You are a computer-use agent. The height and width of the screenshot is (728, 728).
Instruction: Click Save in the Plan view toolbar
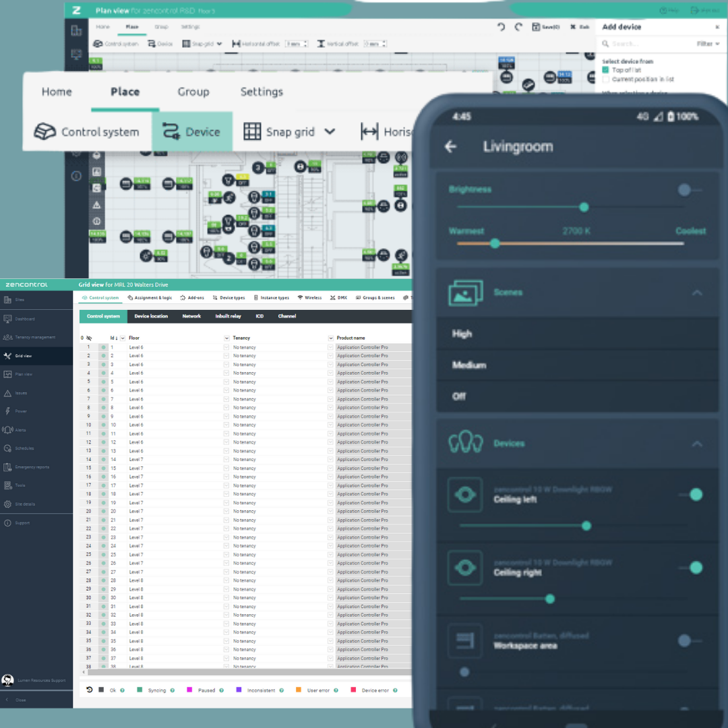[545, 27]
